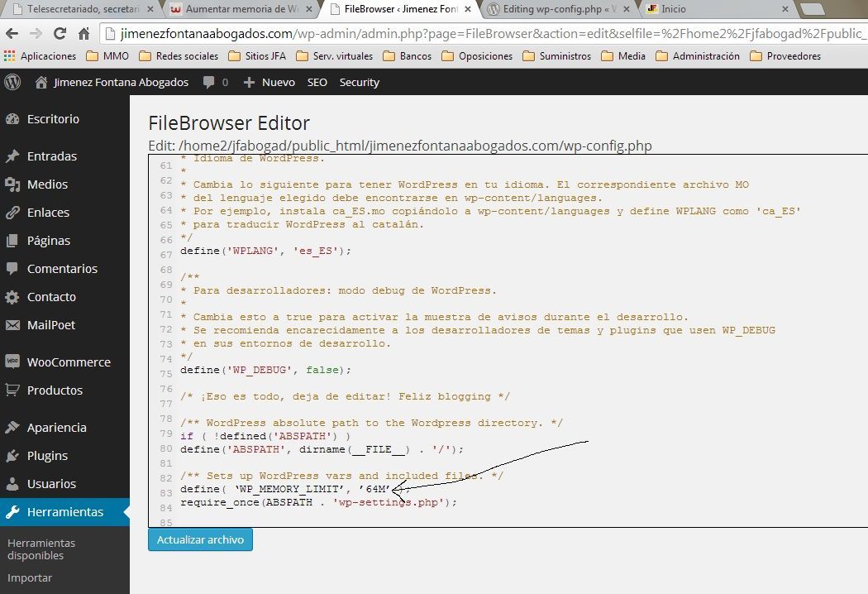The width and height of the screenshot is (868, 594).
Task: Reload the page with refresh icon
Action: (x=60, y=34)
